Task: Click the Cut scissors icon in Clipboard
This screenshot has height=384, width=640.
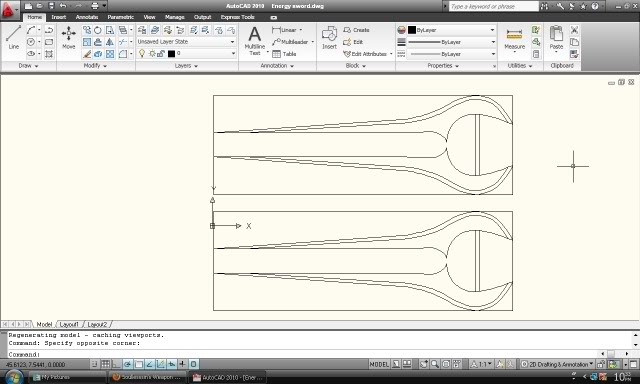Action: 574,30
